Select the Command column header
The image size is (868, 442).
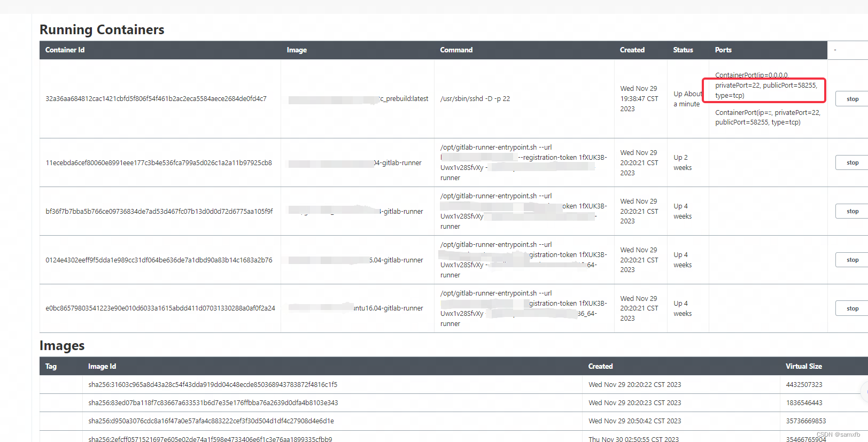[x=456, y=50]
